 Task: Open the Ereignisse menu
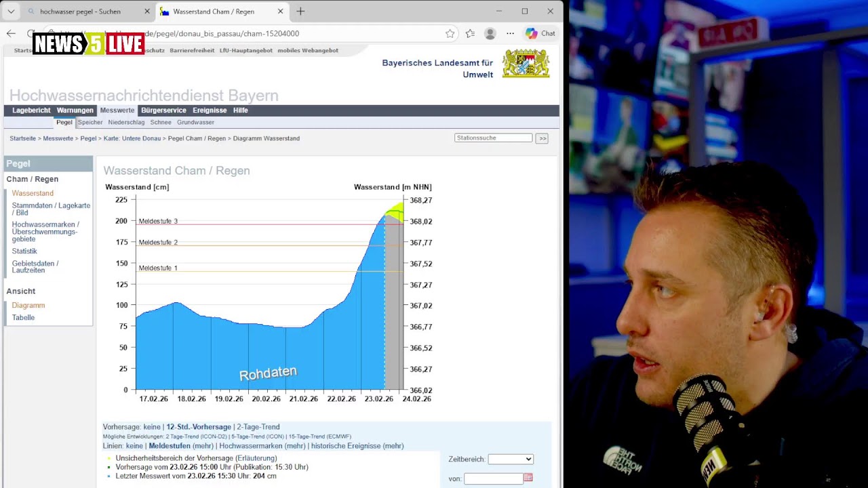tap(210, 110)
